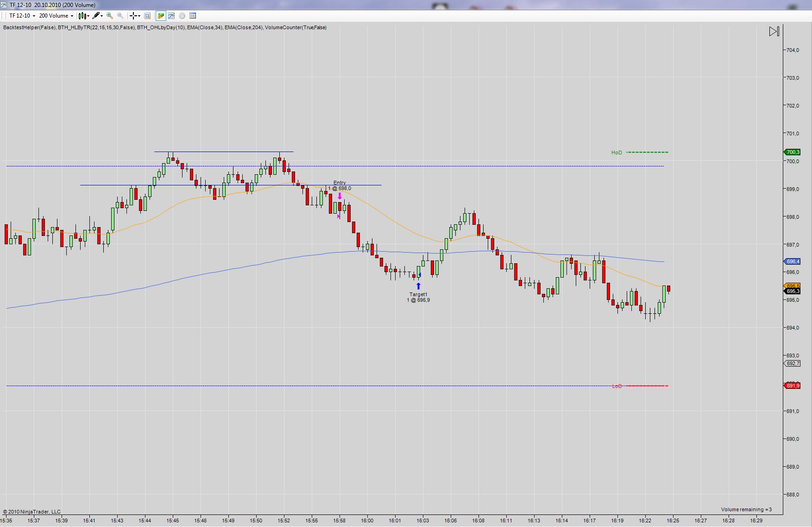This screenshot has width=812, height=527.
Task: Click the grayed-out Strategies icon
Action: tap(182, 16)
